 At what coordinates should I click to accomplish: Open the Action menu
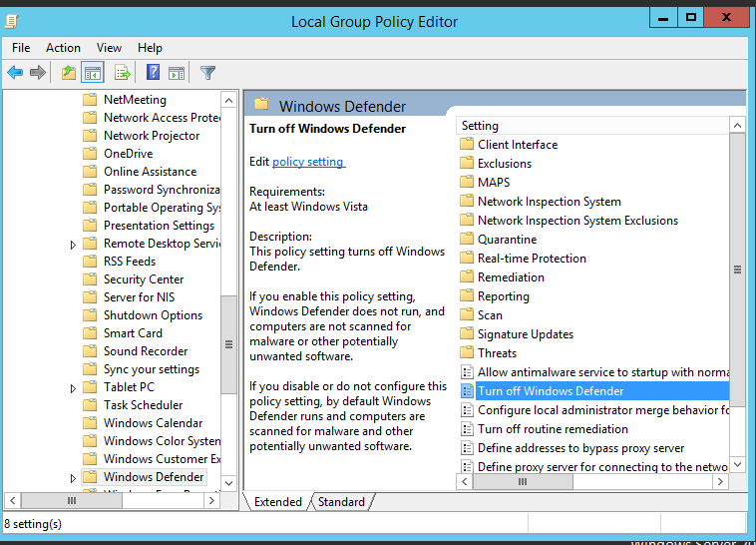point(63,48)
